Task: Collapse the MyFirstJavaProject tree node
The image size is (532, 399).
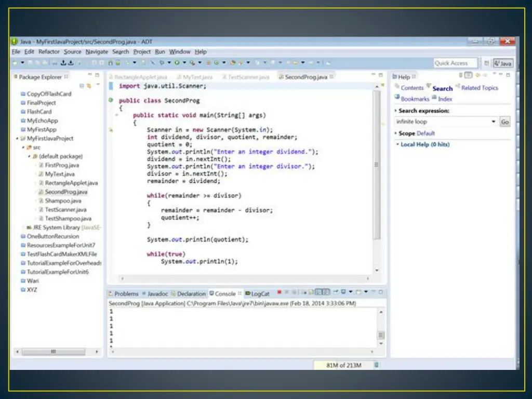Action: tap(17, 138)
